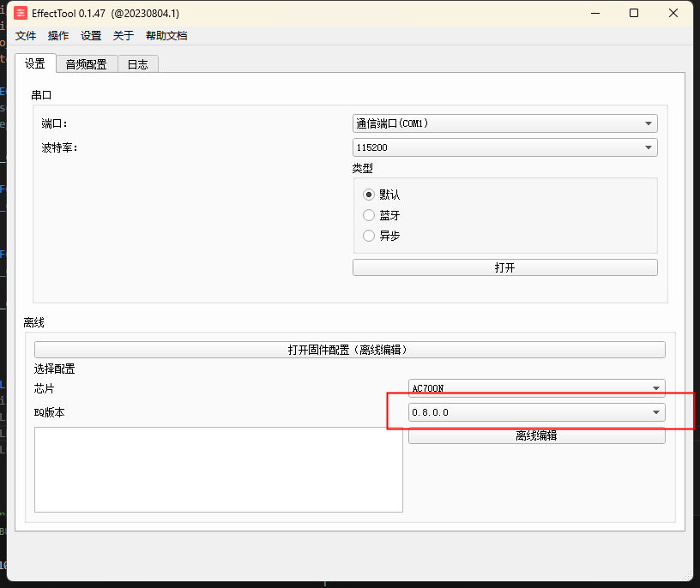Click the 类型 group label
The image size is (700, 588).
363,169
